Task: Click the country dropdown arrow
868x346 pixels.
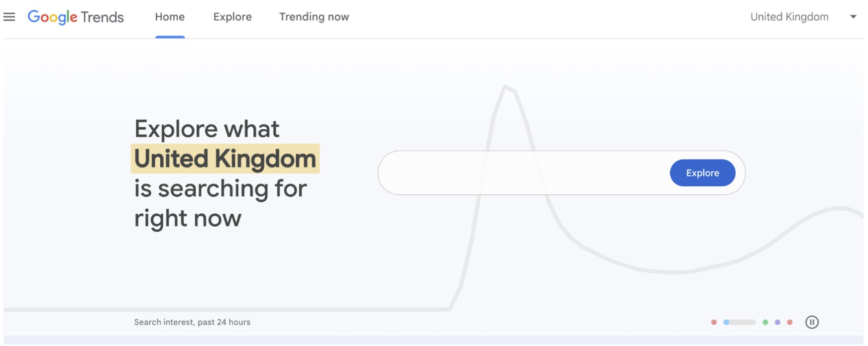Action: point(853,17)
